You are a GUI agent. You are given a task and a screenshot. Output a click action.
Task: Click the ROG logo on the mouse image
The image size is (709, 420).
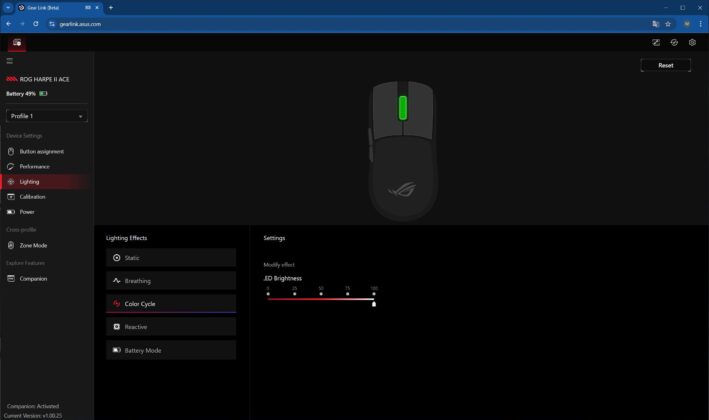point(402,189)
